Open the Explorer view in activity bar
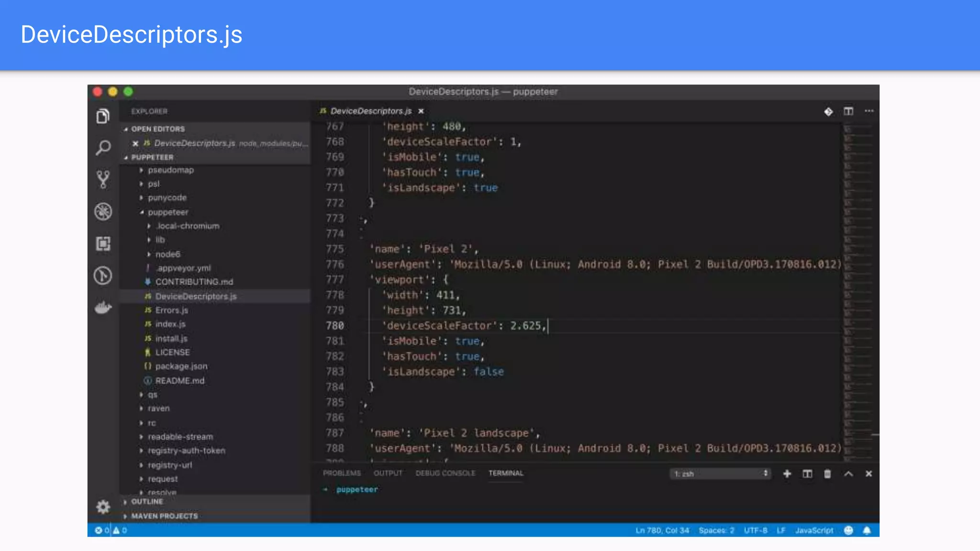 [x=103, y=116]
